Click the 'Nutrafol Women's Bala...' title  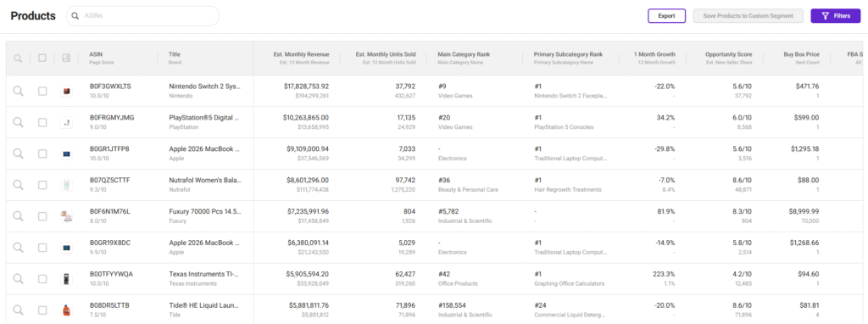(205, 180)
